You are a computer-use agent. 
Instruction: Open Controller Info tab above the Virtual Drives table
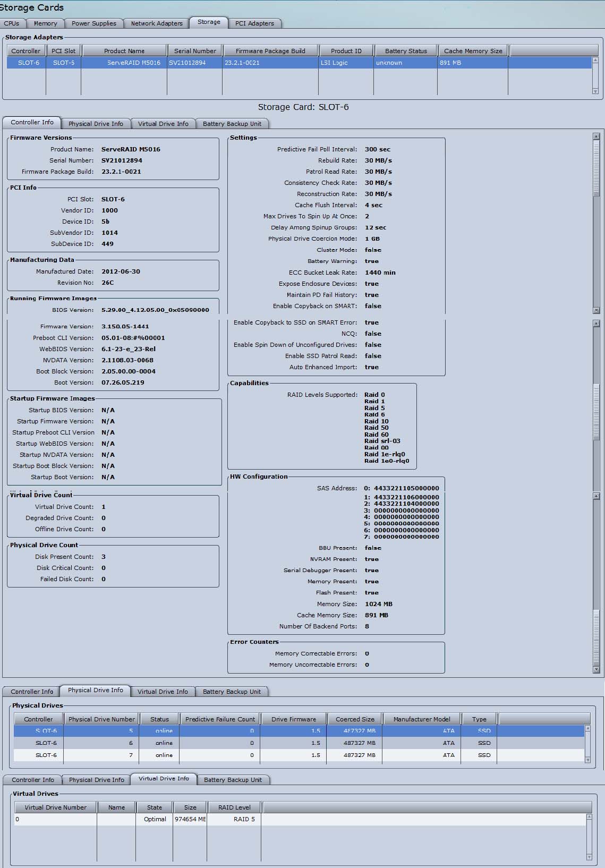click(x=33, y=780)
